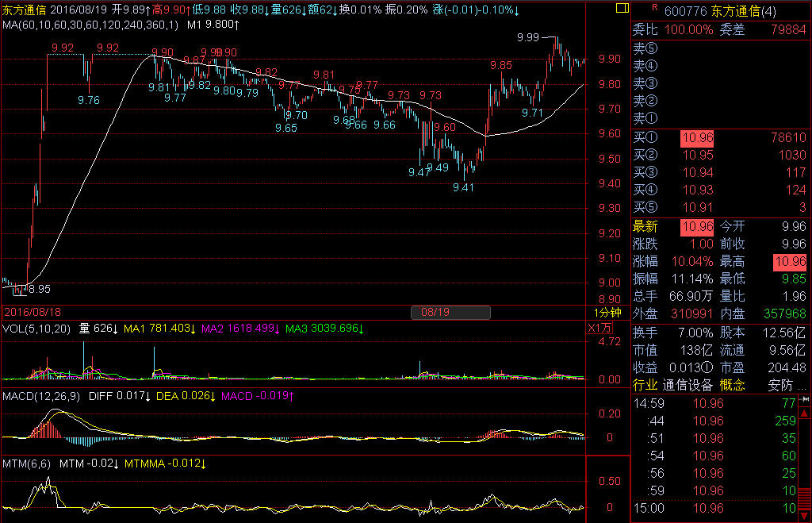
Task: Select the 买① bid price 10.96
Action: coord(697,138)
